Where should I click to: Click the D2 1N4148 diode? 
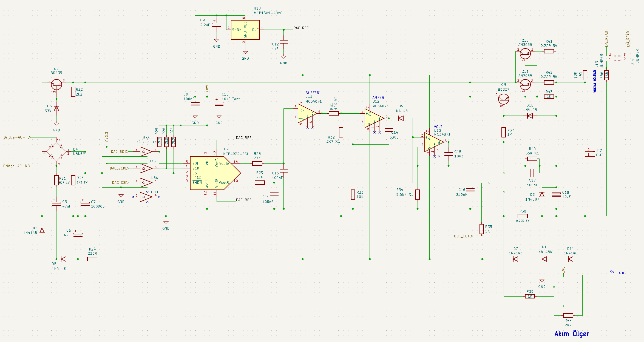[42, 230]
